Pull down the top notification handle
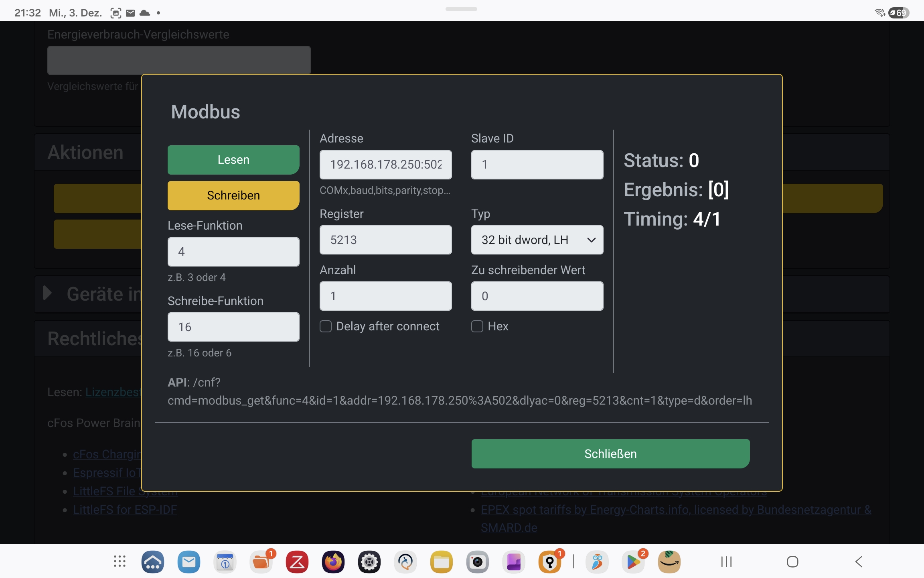This screenshot has width=924, height=578. point(461,9)
